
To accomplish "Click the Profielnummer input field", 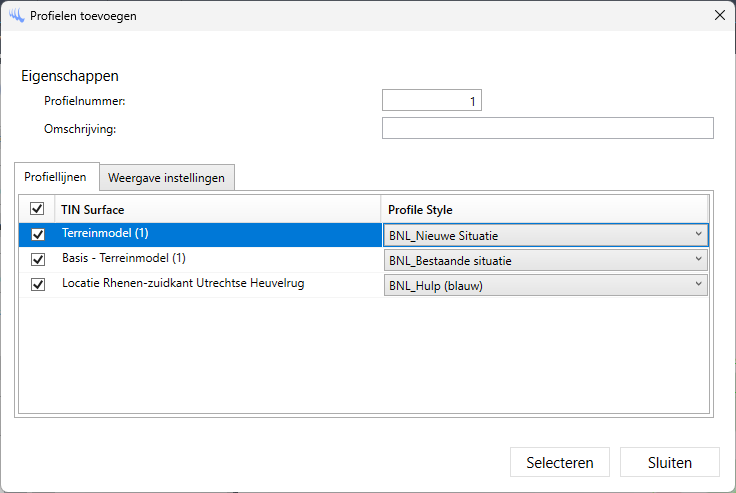I will click(x=432, y=100).
